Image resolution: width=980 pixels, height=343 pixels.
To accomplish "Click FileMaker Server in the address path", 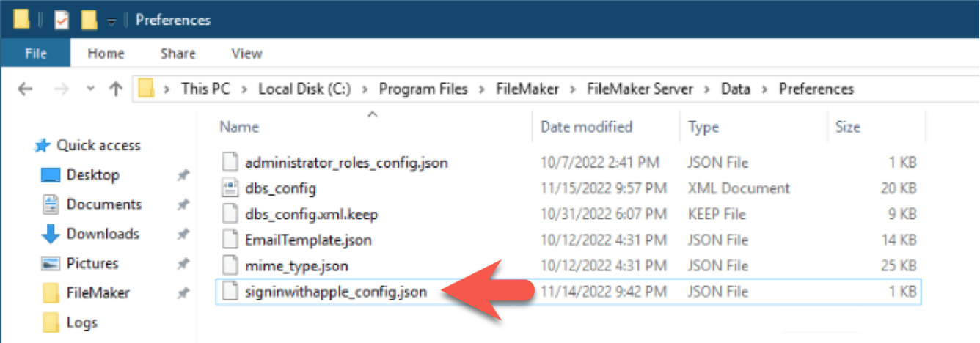I will (x=640, y=89).
